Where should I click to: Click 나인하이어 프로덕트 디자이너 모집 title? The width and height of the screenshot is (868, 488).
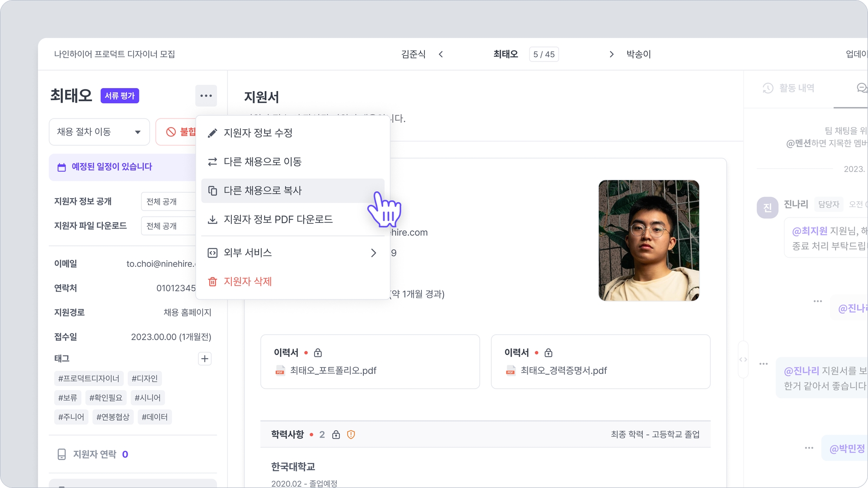(115, 54)
